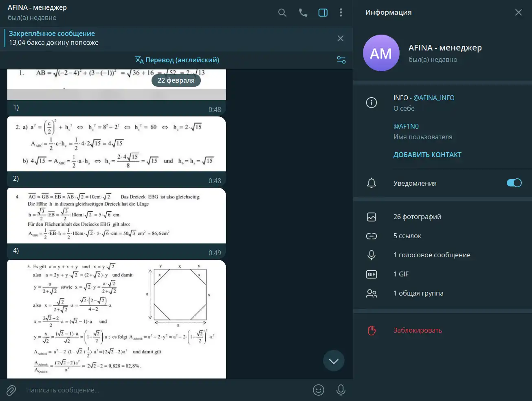The image size is (532, 401).
Task: Click Заблокировать to block user
Action: coord(418,330)
